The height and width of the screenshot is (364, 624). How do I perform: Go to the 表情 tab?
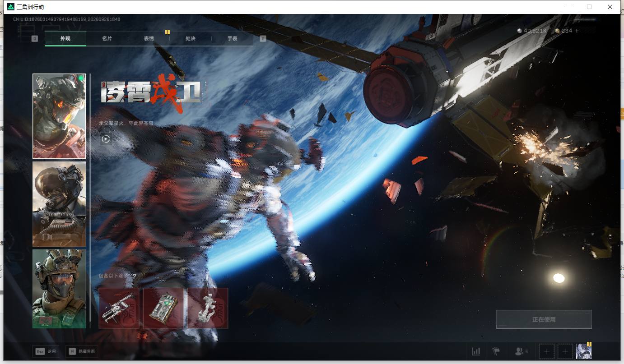click(x=149, y=39)
